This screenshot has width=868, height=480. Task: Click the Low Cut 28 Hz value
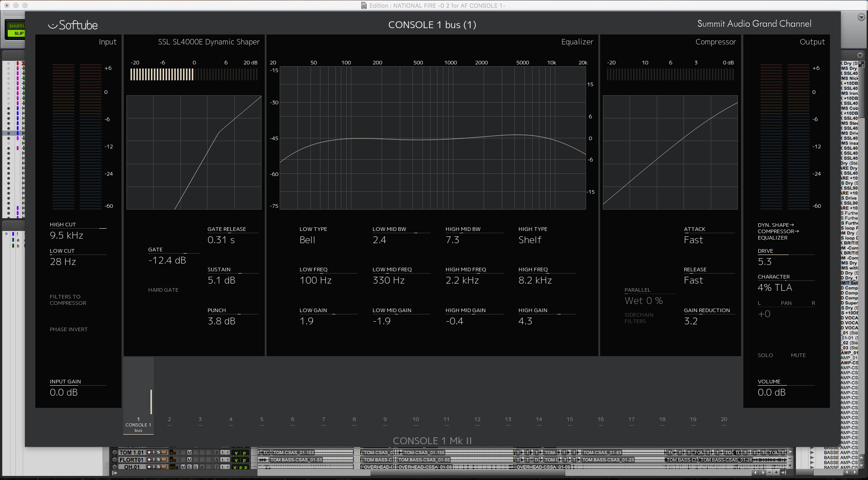point(63,262)
